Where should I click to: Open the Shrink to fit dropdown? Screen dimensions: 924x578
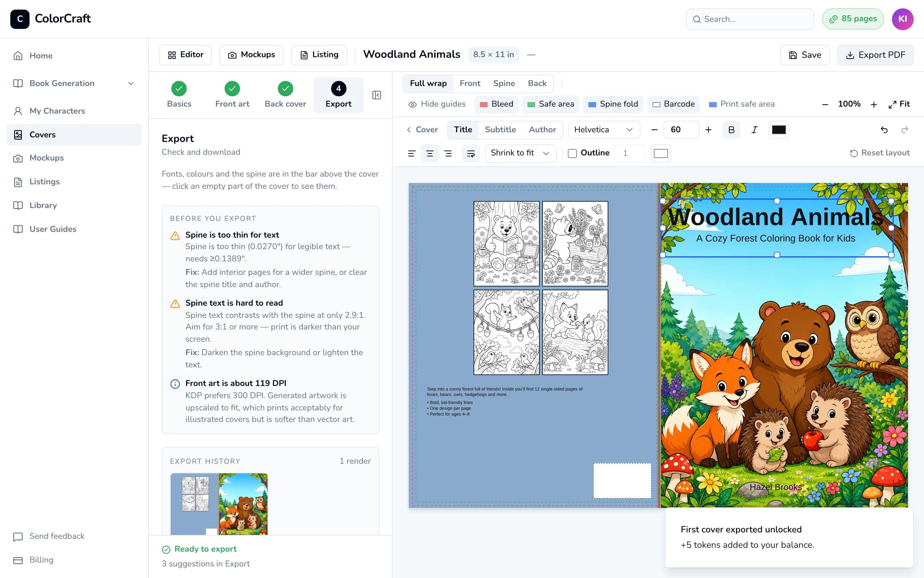pyautogui.click(x=520, y=153)
